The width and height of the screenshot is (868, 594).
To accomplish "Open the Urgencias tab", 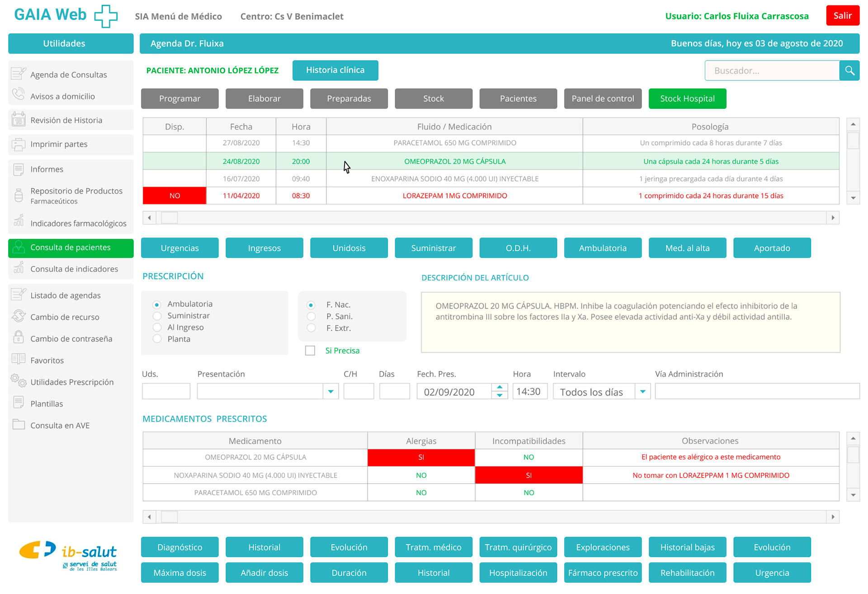I will tap(179, 248).
